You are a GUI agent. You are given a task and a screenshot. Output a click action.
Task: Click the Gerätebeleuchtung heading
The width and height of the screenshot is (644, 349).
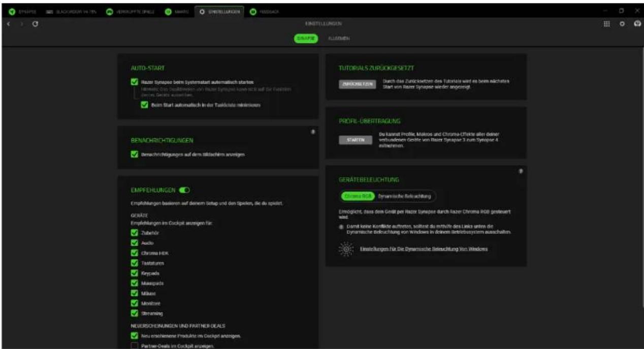tap(369, 179)
